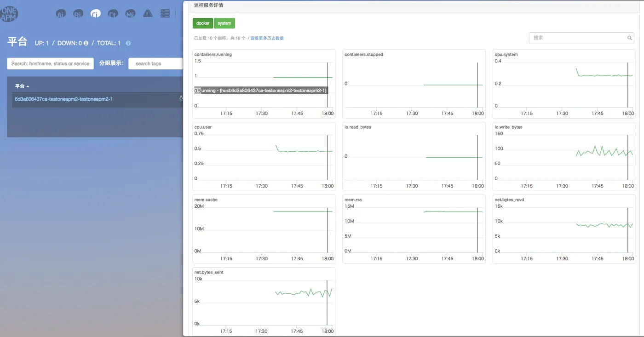Focus the hostname, status or service search

[x=51, y=63]
